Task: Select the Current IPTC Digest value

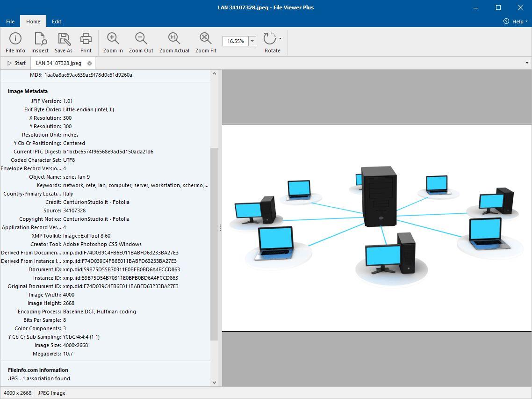Action: (108, 152)
